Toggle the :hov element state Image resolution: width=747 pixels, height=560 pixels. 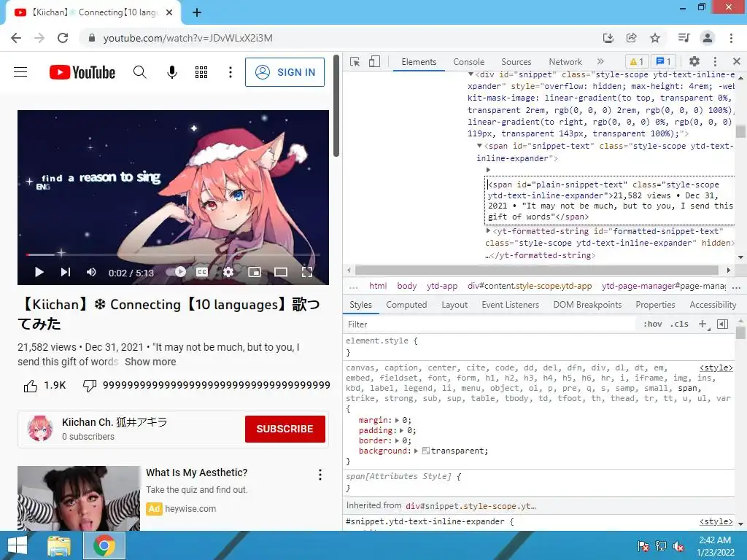point(653,324)
